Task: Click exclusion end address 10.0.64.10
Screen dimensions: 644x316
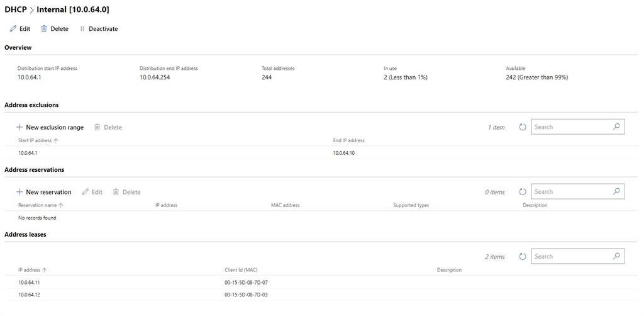Action: click(x=344, y=153)
